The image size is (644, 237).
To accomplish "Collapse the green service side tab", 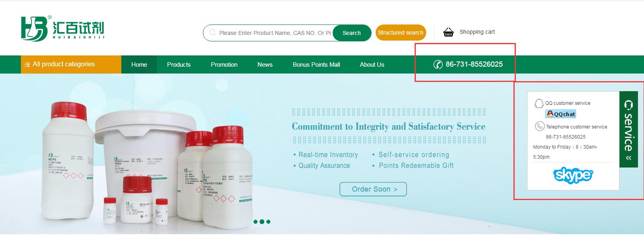I will pos(628,129).
